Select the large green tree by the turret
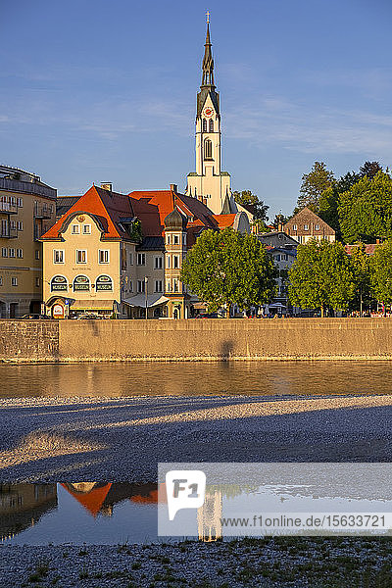392x588 pixels. (x=228, y=269)
